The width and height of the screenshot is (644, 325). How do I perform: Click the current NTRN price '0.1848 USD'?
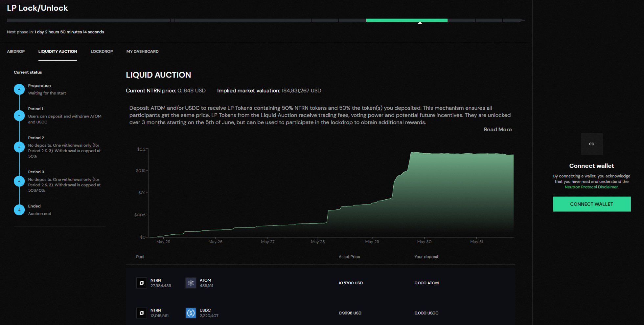[192, 91]
